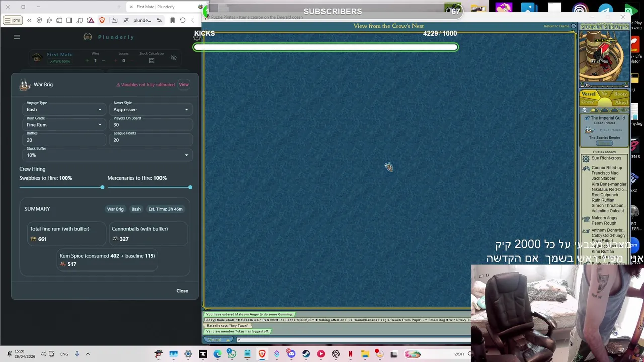Image resolution: width=644 pixels, height=362 pixels.
Task: Open Steam from the taskbar
Action: coord(306,354)
